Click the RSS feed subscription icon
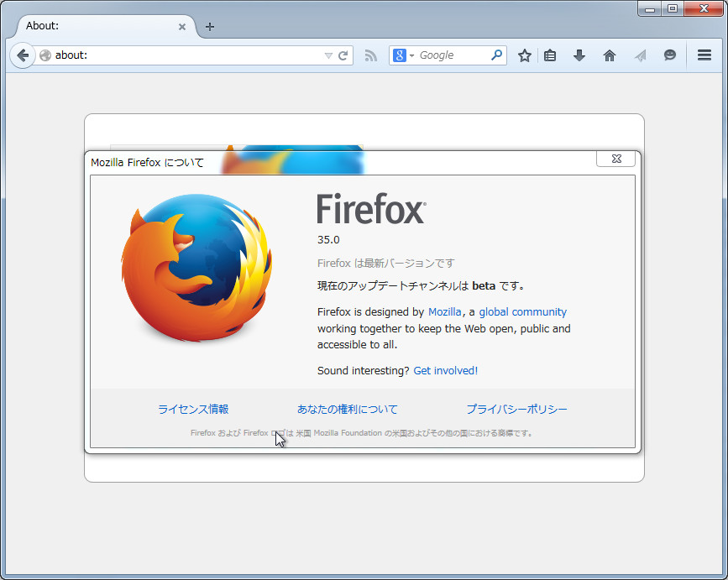728x580 pixels. 370,55
